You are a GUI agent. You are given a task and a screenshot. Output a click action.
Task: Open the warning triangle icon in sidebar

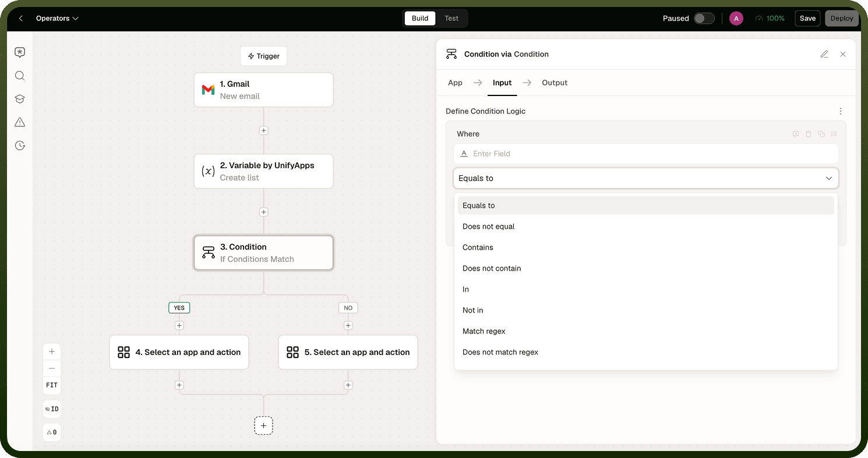[x=20, y=122]
